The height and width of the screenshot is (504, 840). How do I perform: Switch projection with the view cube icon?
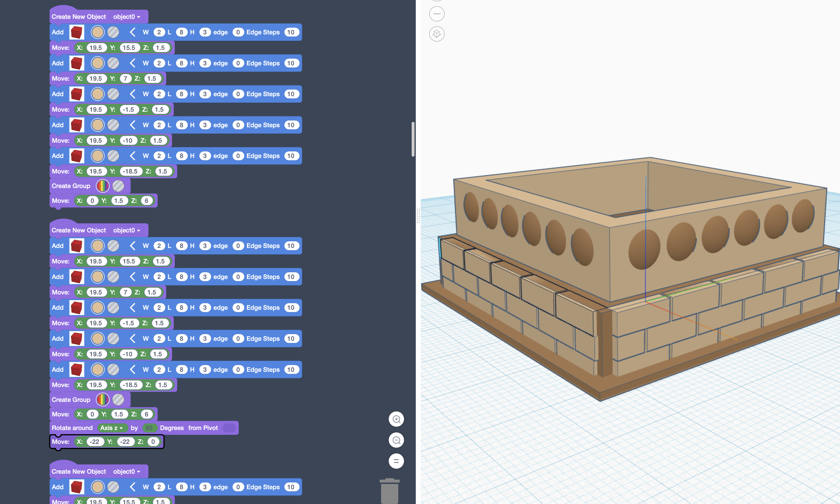(x=437, y=34)
